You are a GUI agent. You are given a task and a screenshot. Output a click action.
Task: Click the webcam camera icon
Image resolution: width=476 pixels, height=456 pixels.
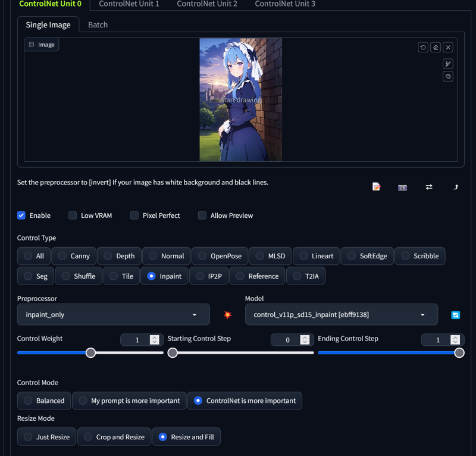point(403,188)
